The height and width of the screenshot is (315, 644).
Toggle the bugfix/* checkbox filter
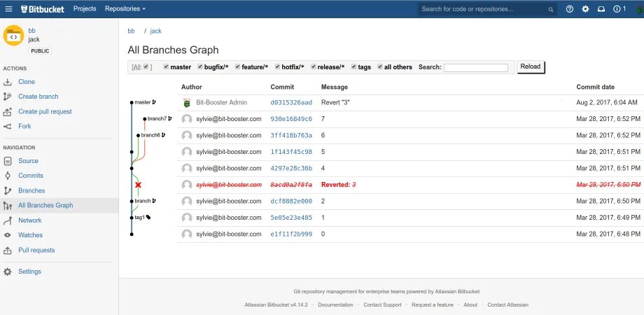point(200,67)
